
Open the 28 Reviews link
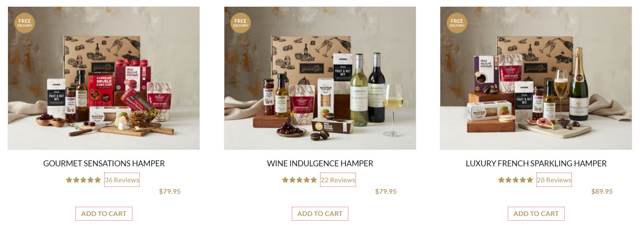(x=554, y=180)
